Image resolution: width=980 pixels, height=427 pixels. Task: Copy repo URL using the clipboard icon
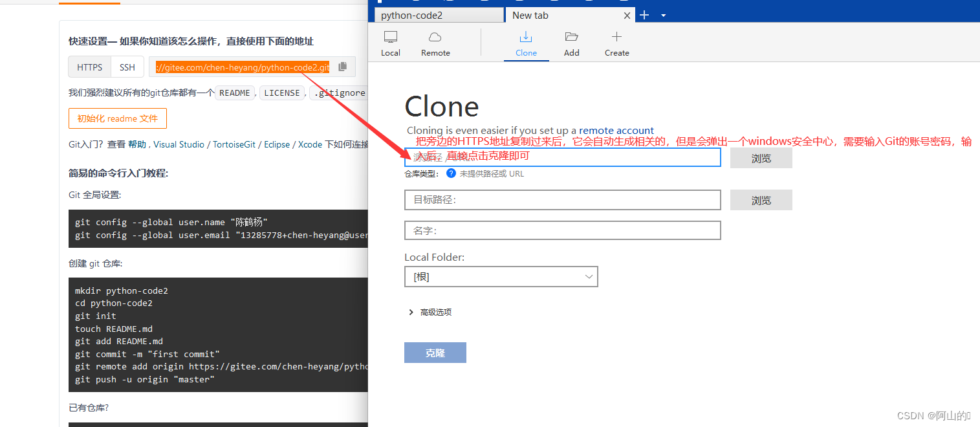coord(342,67)
